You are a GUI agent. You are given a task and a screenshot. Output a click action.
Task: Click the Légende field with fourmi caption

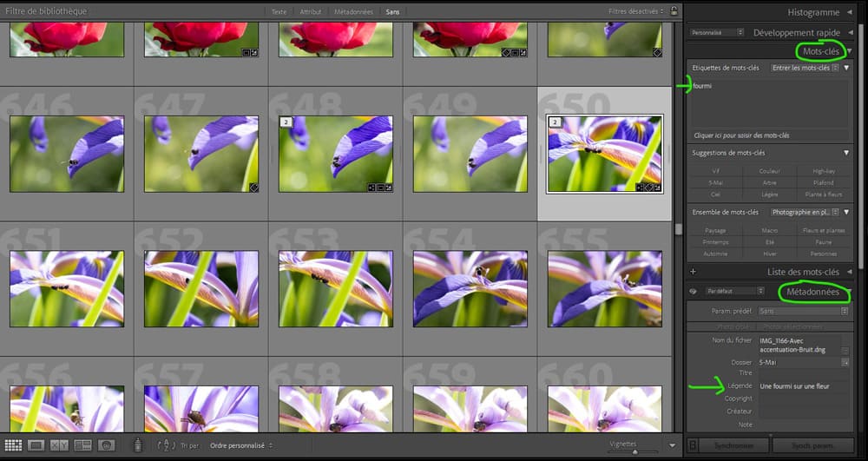pos(799,385)
